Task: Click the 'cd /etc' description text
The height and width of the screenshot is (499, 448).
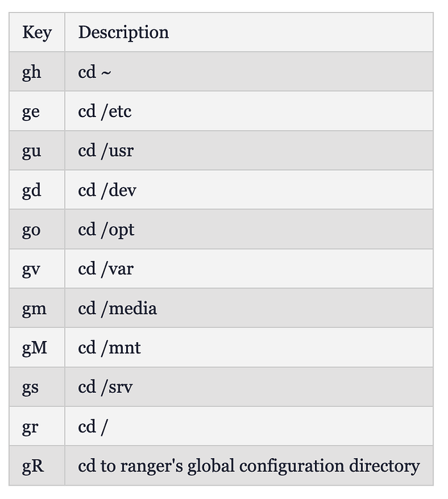Action: tap(105, 111)
